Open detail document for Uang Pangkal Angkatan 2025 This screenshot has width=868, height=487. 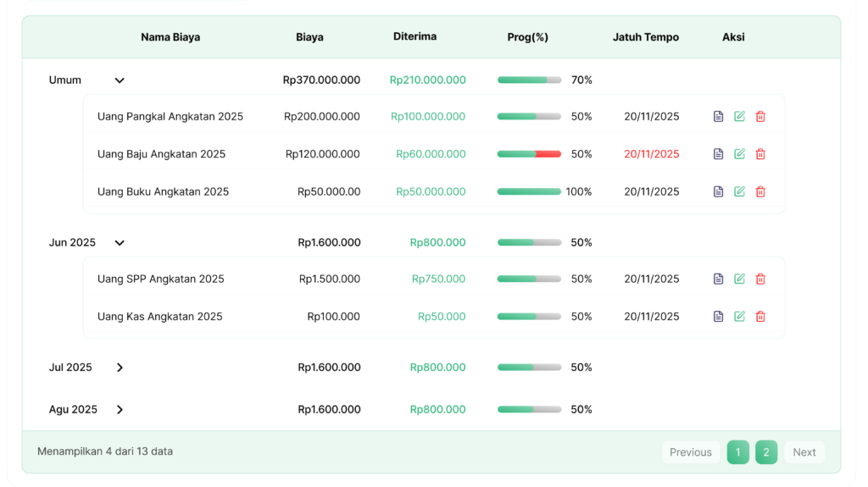point(718,117)
